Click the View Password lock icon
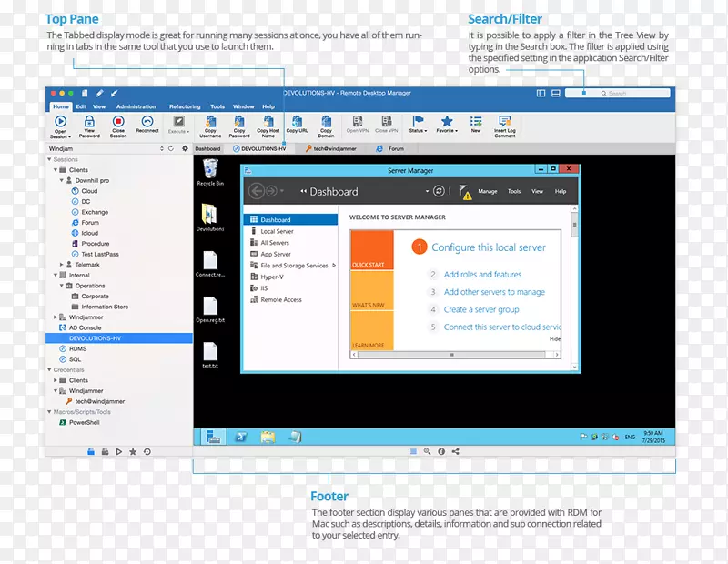Image resolution: width=728 pixels, height=564 pixels. [x=89, y=122]
